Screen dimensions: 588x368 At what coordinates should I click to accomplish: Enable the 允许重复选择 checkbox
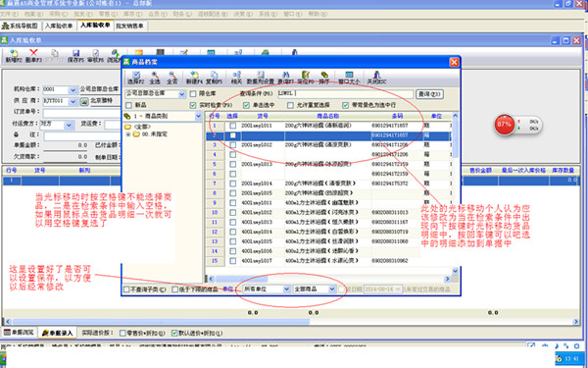[290, 105]
